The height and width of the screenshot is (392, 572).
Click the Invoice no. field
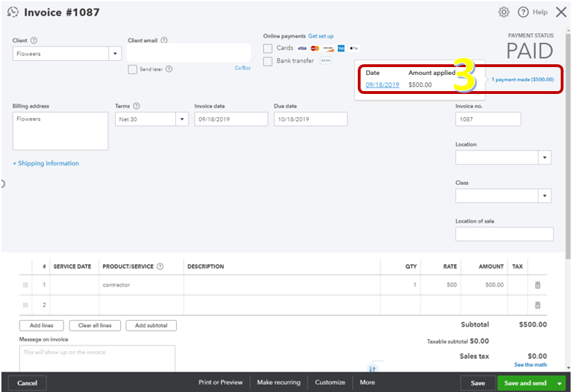[x=488, y=119]
